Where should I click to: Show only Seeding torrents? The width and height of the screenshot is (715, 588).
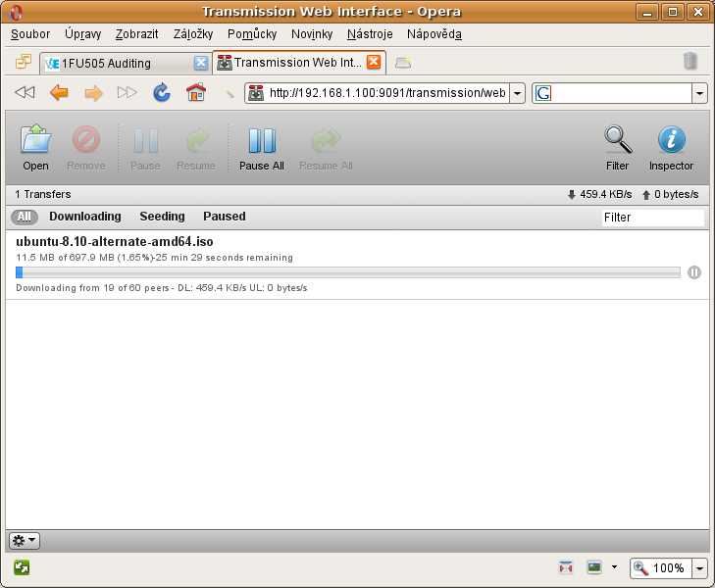coord(163,217)
